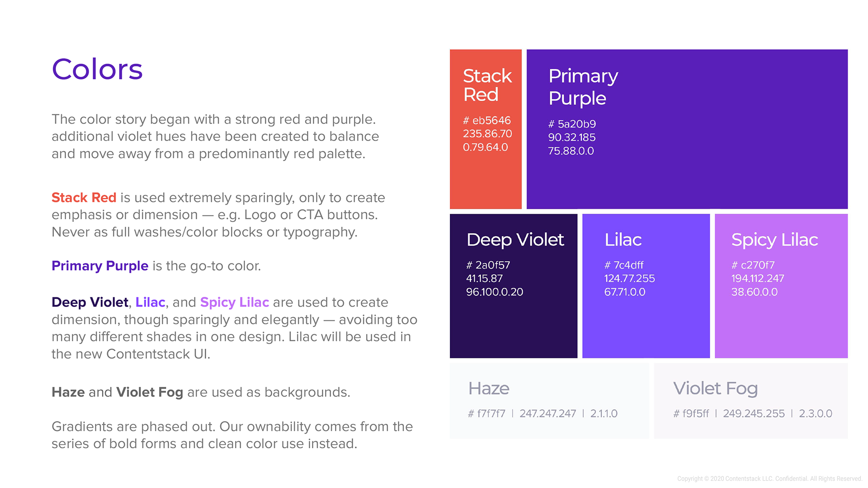Click bold Stack Red text in paragraph
The image size is (868, 488).
(x=84, y=197)
